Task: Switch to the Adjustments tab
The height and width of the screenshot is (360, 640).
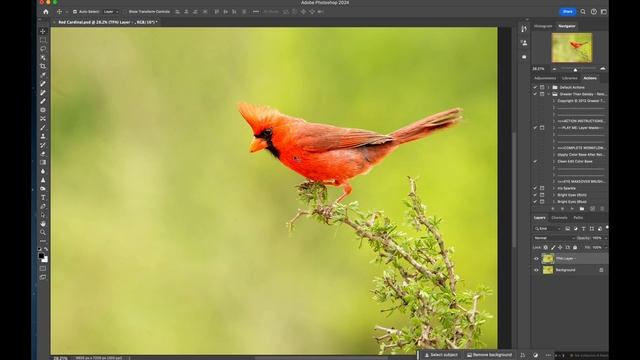Action: click(x=545, y=78)
